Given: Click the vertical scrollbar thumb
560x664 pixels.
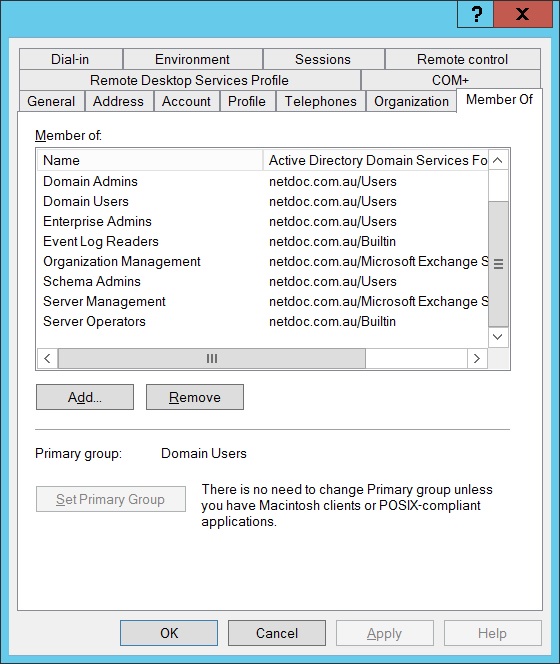Looking at the screenshot, I should coord(498,264).
